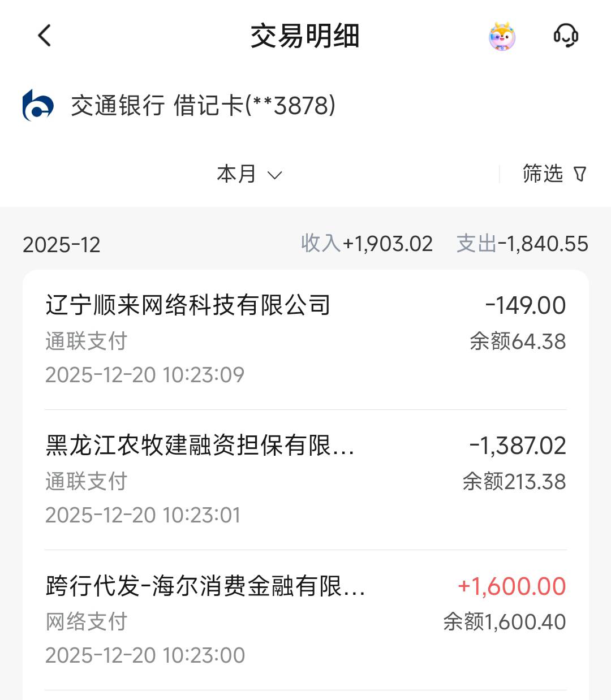Screen dimensions: 611x700
Task: Tap the 2025-12 month header
Action: [62, 245]
